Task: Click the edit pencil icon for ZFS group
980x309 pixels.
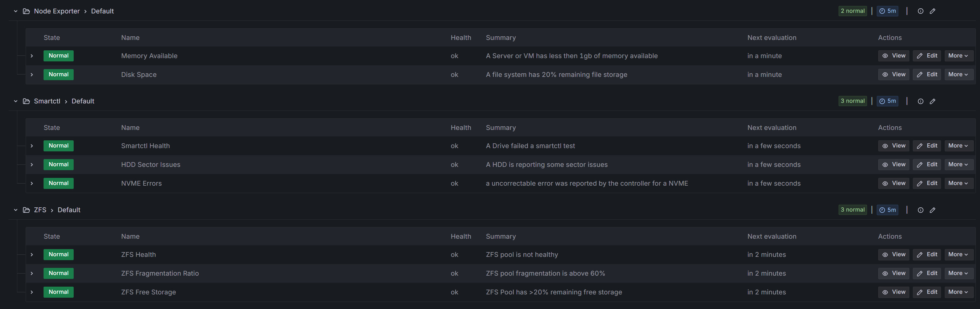Action: click(x=933, y=210)
